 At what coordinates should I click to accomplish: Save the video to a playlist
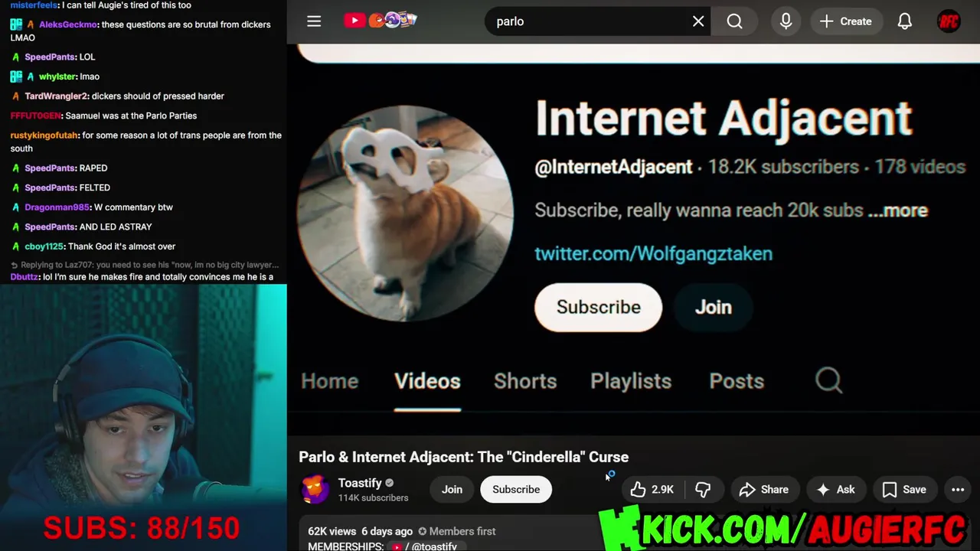coord(904,490)
